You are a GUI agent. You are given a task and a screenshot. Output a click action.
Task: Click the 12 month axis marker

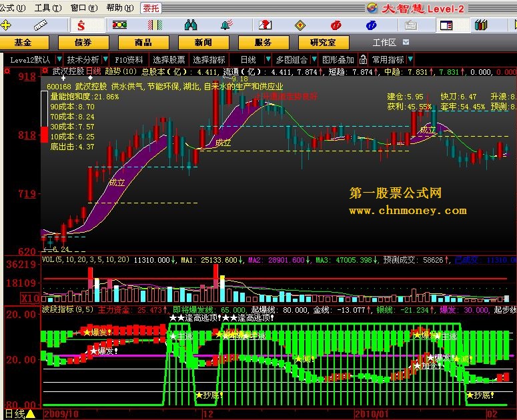(208, 414)
